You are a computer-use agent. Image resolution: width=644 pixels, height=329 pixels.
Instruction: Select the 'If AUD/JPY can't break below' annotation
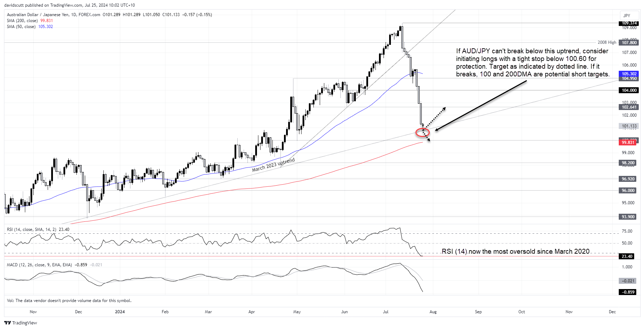533,63
